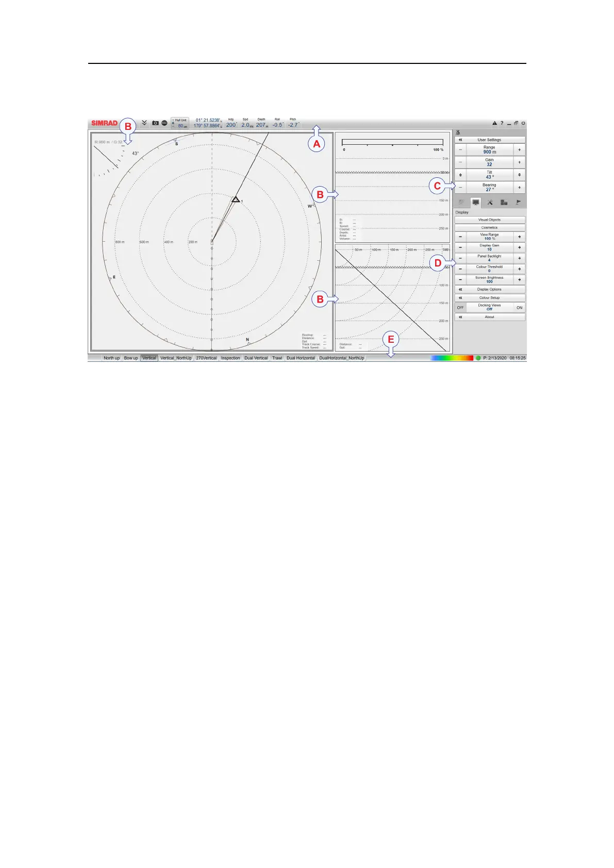
Task: Click the green status indicator light
Action: point(478,358)
